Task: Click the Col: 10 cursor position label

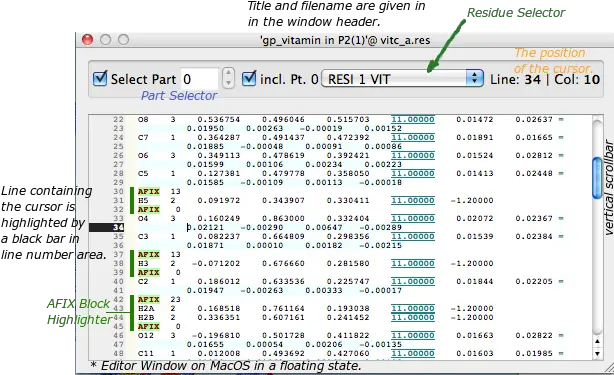Action: point(577,79)
